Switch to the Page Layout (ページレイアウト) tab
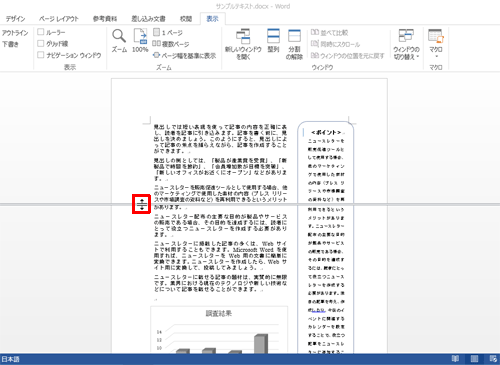 point(59,19)
